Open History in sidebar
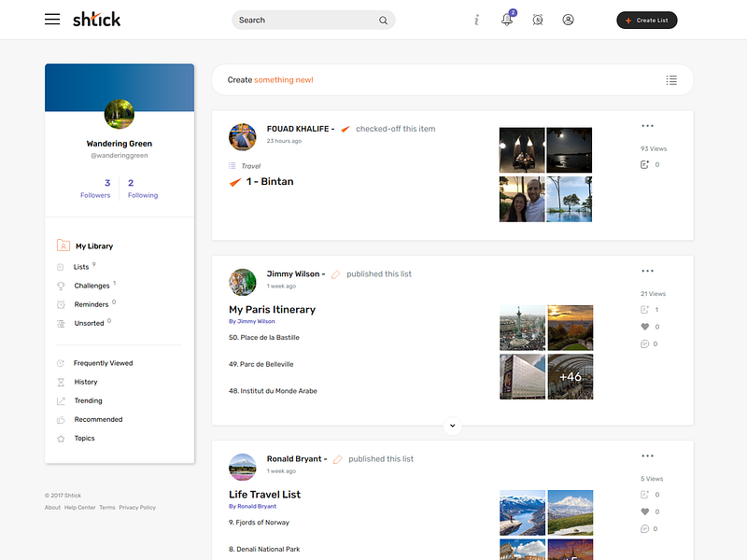Screen dimensions: 747x560 click(85, 382)
